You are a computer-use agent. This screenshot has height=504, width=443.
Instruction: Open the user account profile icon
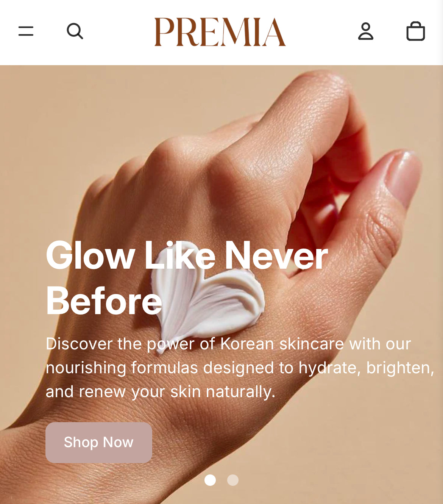coord(366,31)
